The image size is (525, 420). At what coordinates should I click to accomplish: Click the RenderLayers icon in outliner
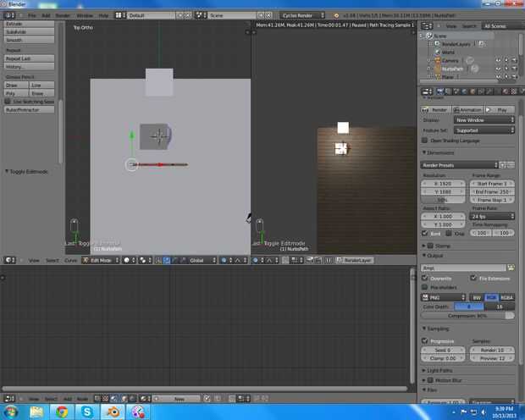pyautogui.click(x=437, y=44)
